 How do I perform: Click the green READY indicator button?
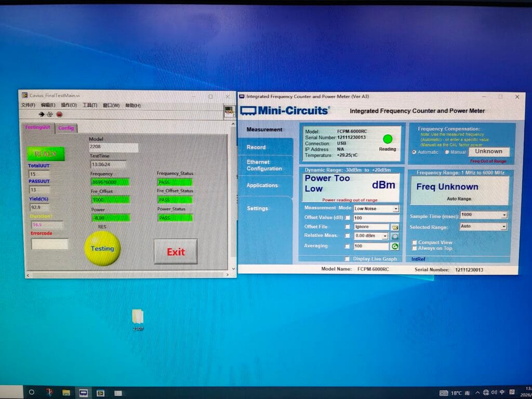pyautogui.click(x=46, y=154)
